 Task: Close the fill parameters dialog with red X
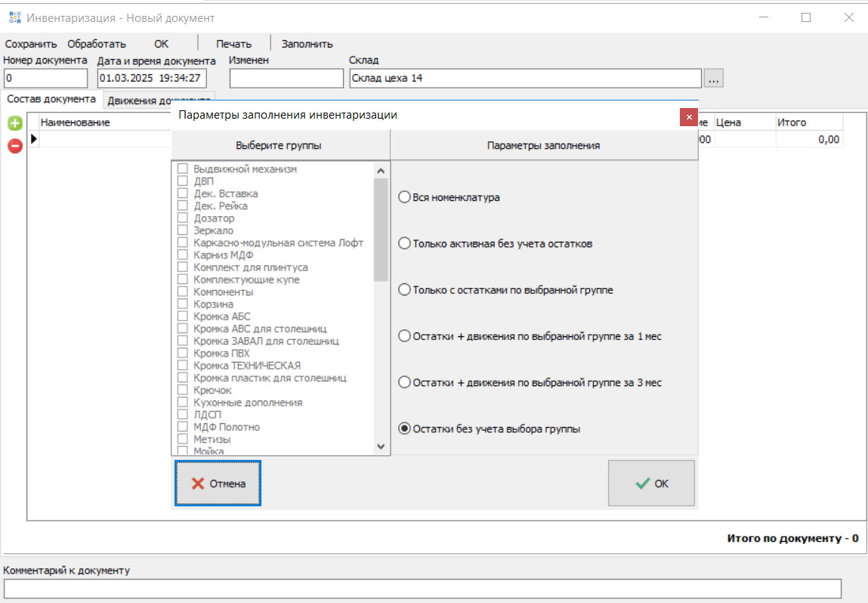point(687,117)
